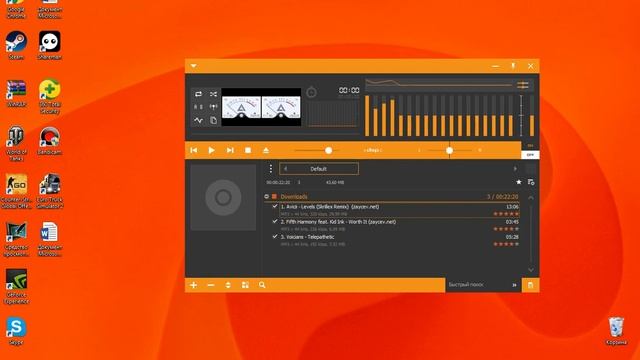The image size is (640, 360).
Task: Uncheck the Volcans - Telepathetic track
Action: click(x=275, y=237)
